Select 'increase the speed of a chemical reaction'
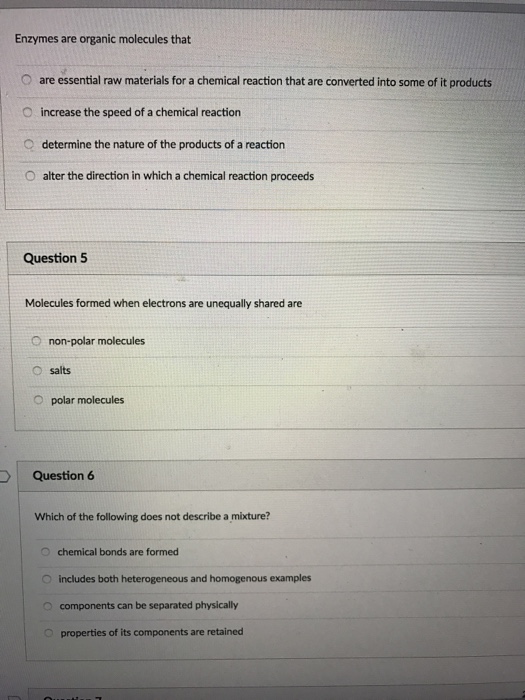The width and height of the screenshot is (525, 700). (x=29, y=112)
